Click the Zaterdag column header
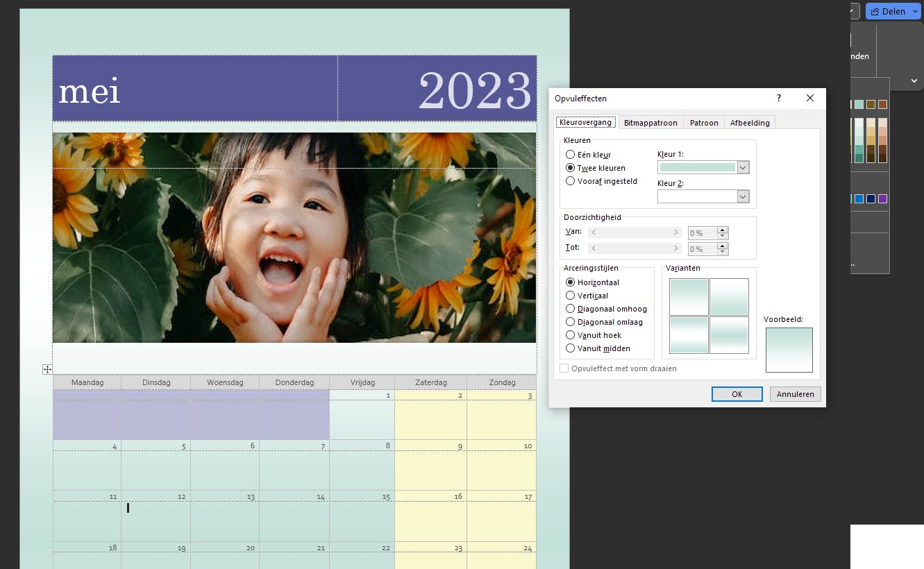Image resolution: width=924 pixels, height=569 pixels. (x=431, y=382)
